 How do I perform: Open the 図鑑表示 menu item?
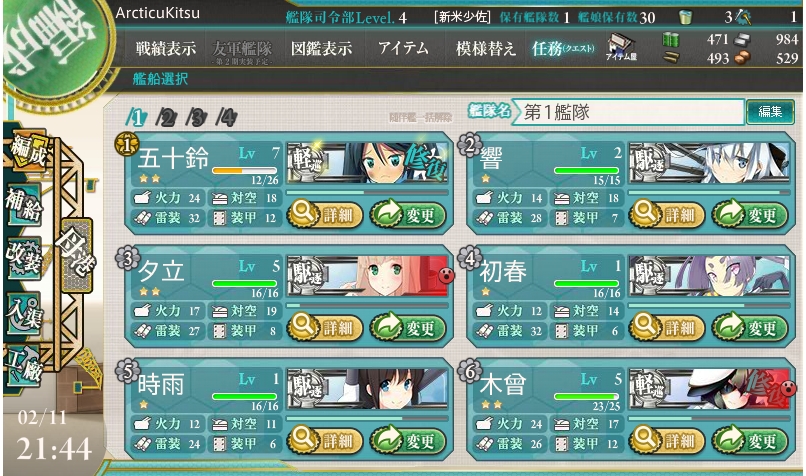point(322,49)
